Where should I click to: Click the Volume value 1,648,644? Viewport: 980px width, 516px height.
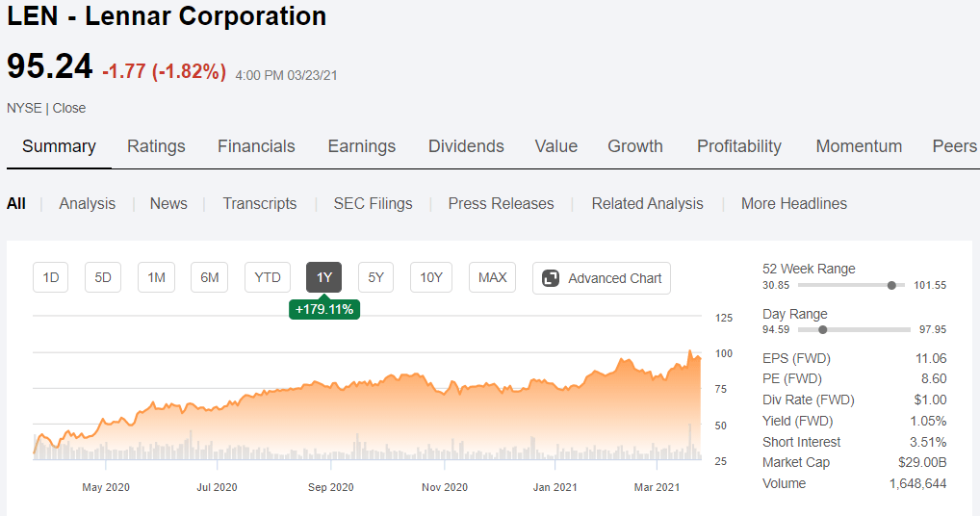pyautogui.click(x=918, y=483)
